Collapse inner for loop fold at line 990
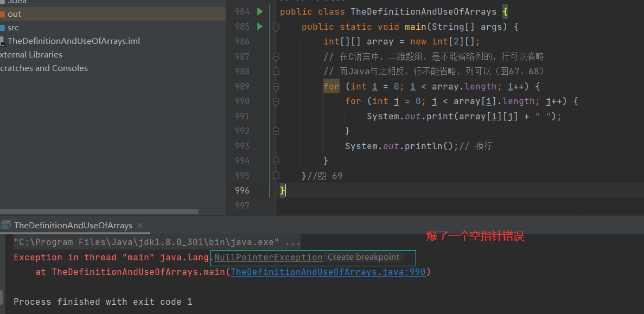 click(276, 101)
